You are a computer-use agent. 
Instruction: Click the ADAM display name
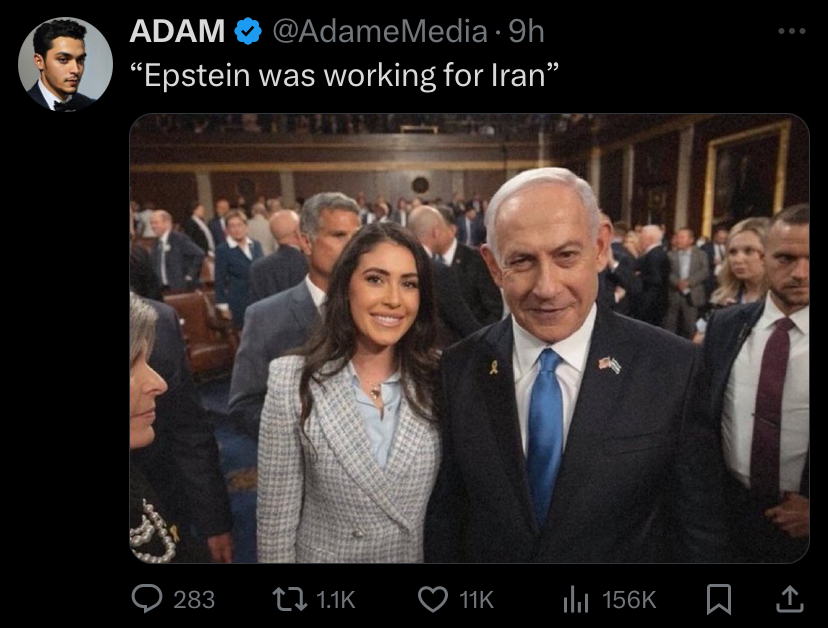[177, 31]
